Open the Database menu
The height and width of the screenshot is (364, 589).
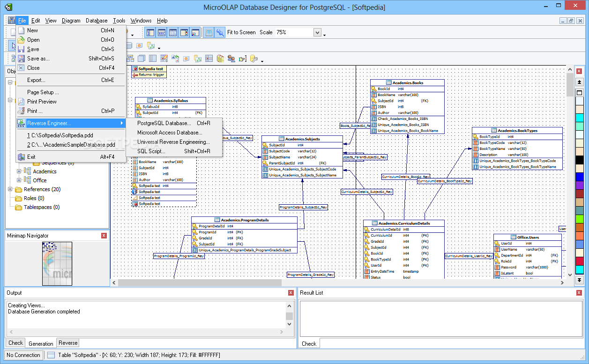pos(97,21)
